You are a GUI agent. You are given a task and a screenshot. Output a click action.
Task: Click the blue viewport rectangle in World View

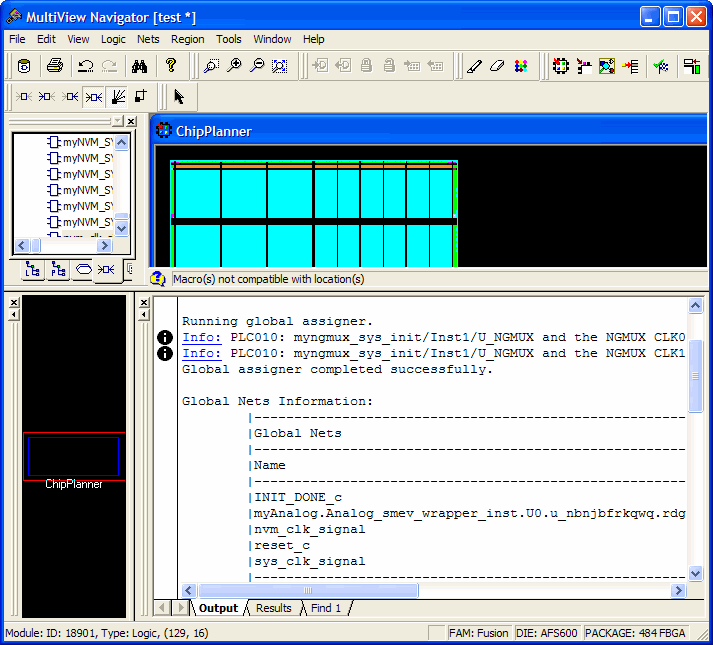tap(73, 456)
